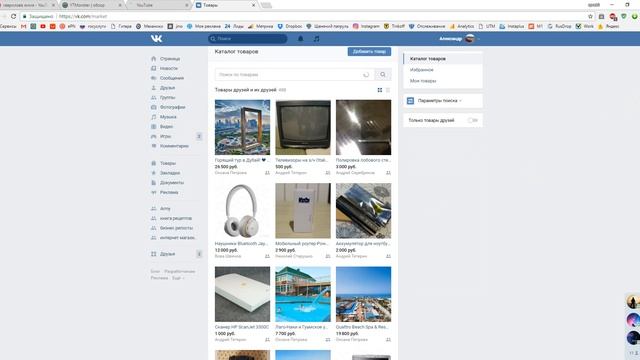Open music note icon in VK header

point(316,38)
